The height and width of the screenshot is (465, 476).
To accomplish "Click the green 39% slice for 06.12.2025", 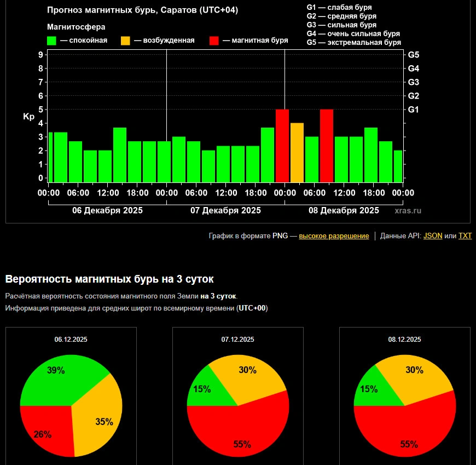I will point(60,378).
